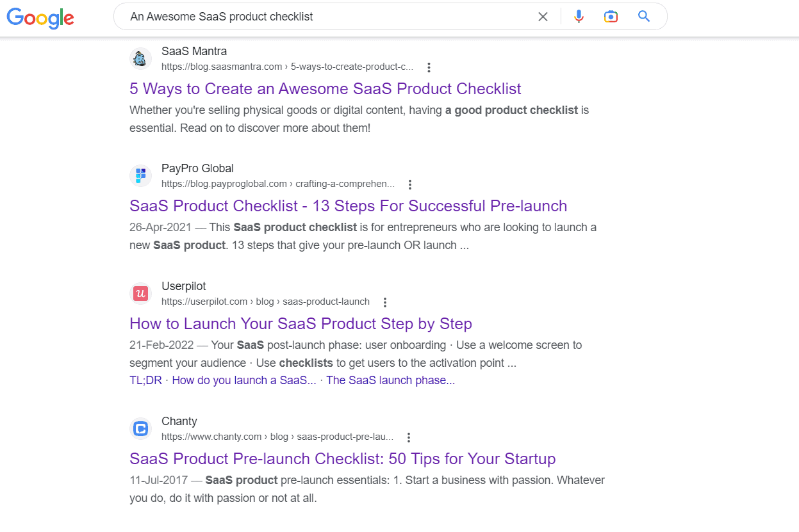Open 'The SaaS launch phase...' sitelink
The height and width of the screenshot is (532, 799).
tap(391, 380)
